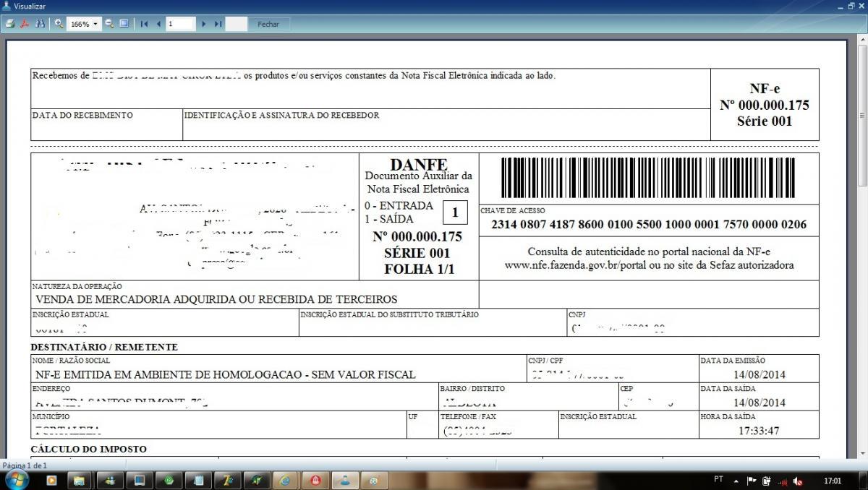Open the 166% zoom level dropdown

tap(85, 24)
